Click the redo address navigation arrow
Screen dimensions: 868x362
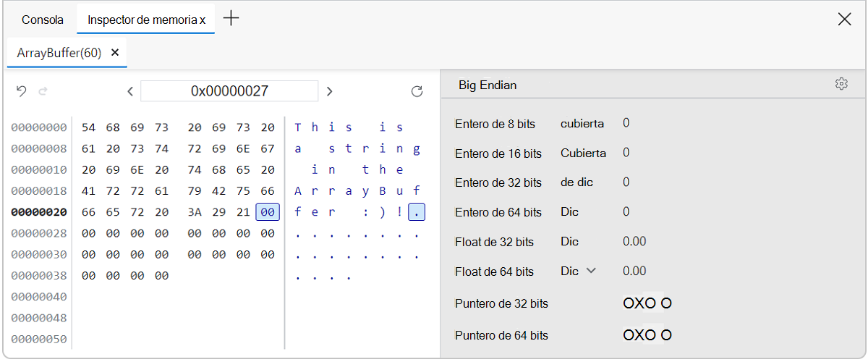coord(43,91)
